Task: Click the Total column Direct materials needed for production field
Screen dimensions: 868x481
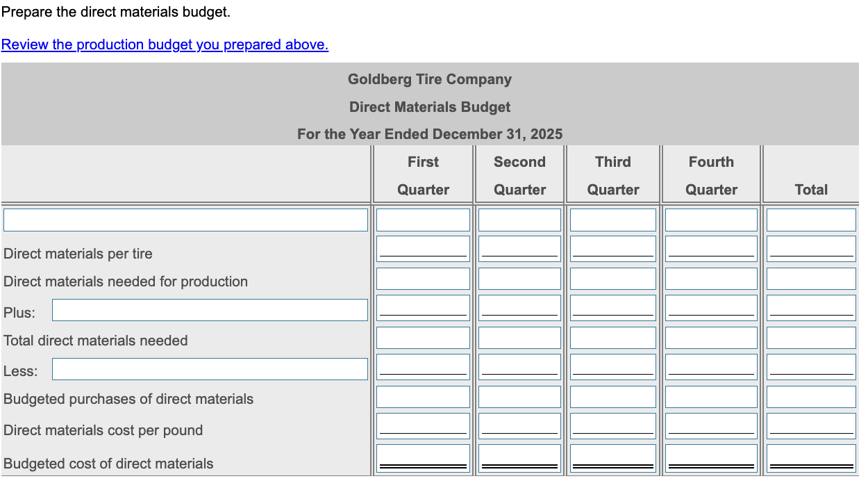Action: 811,277
